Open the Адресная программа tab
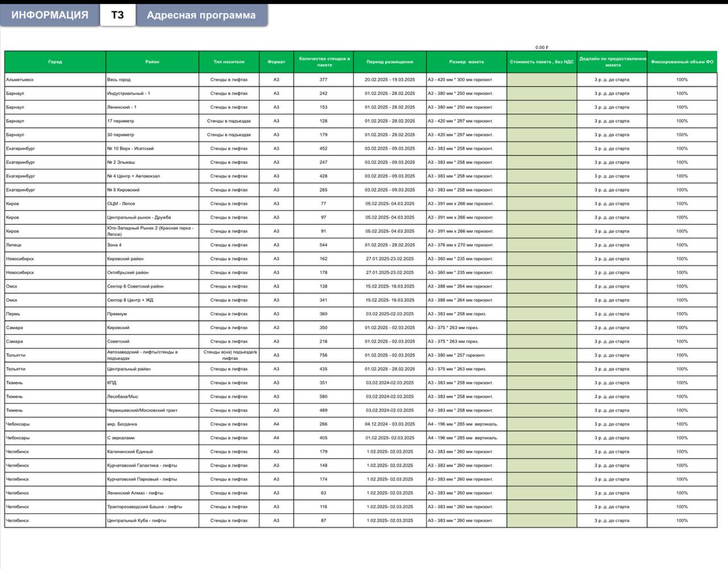Viewport: 728px width, 569px height. (x=201, y=15)
